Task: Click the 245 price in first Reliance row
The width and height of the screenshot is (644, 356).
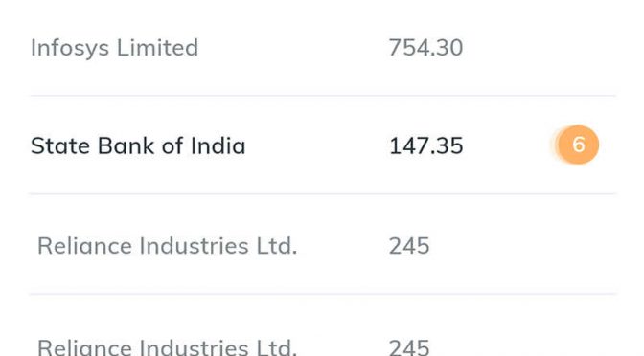Action: click(409, 246)
